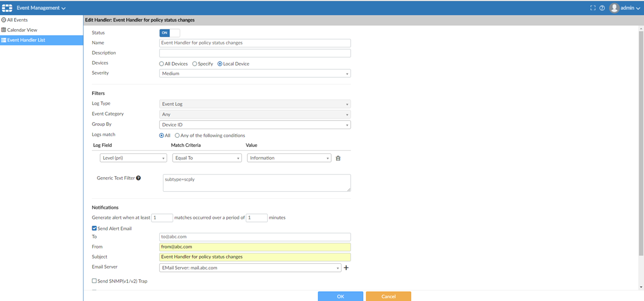Click the Fortinet logo icon in header

[x=7, y=8]
